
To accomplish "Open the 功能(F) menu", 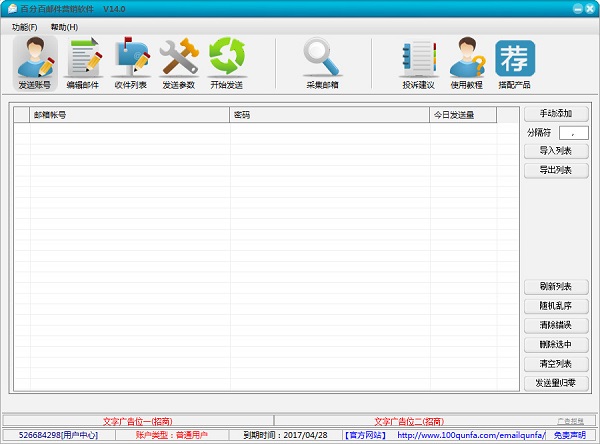I will tap(25, 26).
